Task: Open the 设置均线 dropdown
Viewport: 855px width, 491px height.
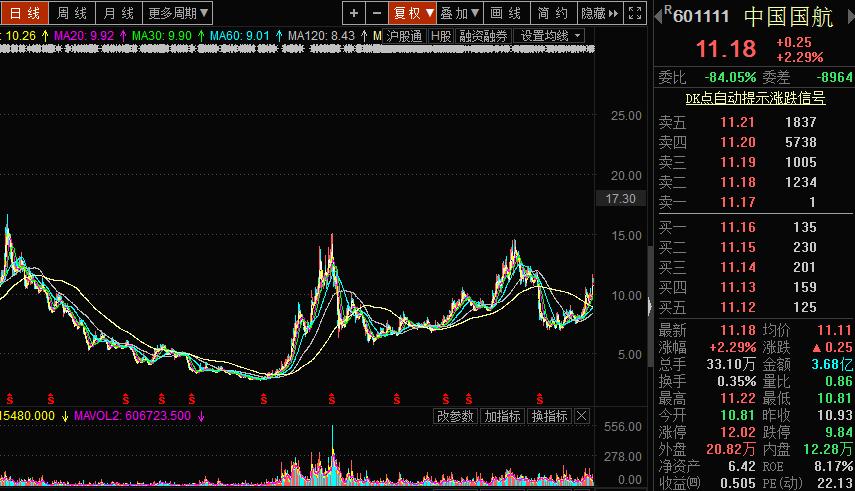Action: (550, 36)
